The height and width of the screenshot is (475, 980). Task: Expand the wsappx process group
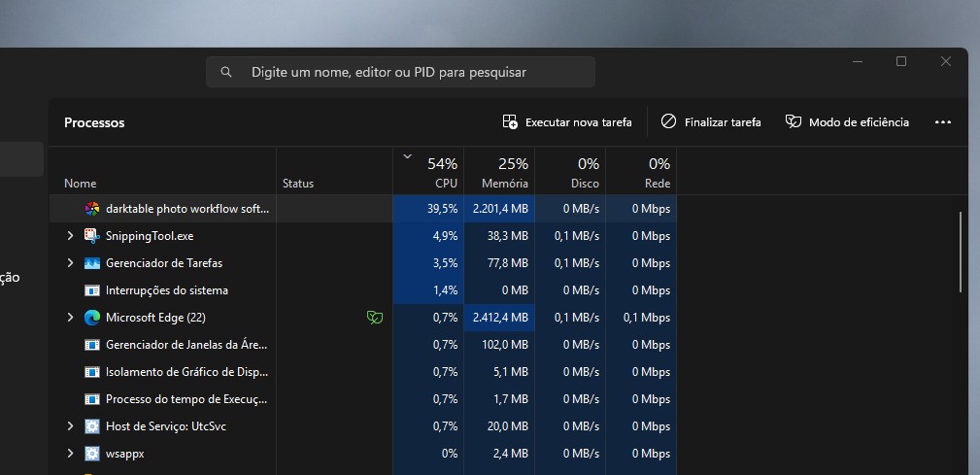click(70, 454)
